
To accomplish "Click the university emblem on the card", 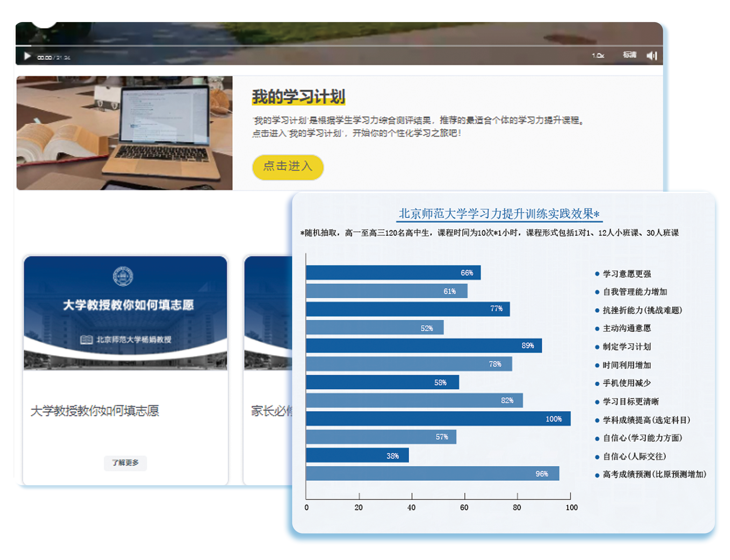I will click(x=123, y=276).
